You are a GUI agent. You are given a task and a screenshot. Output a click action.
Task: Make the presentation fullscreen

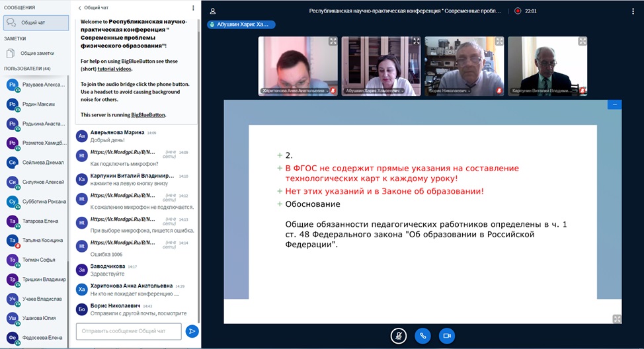click(x=616, y=319)
